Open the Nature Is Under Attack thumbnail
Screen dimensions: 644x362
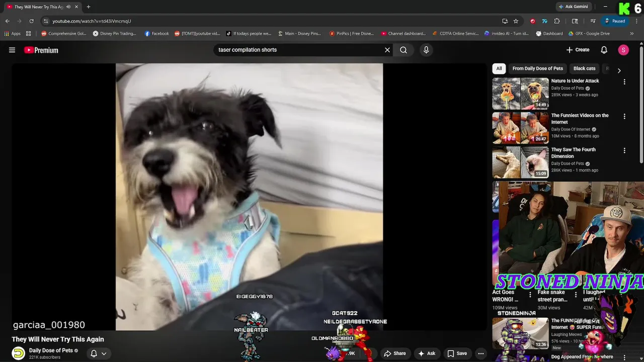click(520, 94)
